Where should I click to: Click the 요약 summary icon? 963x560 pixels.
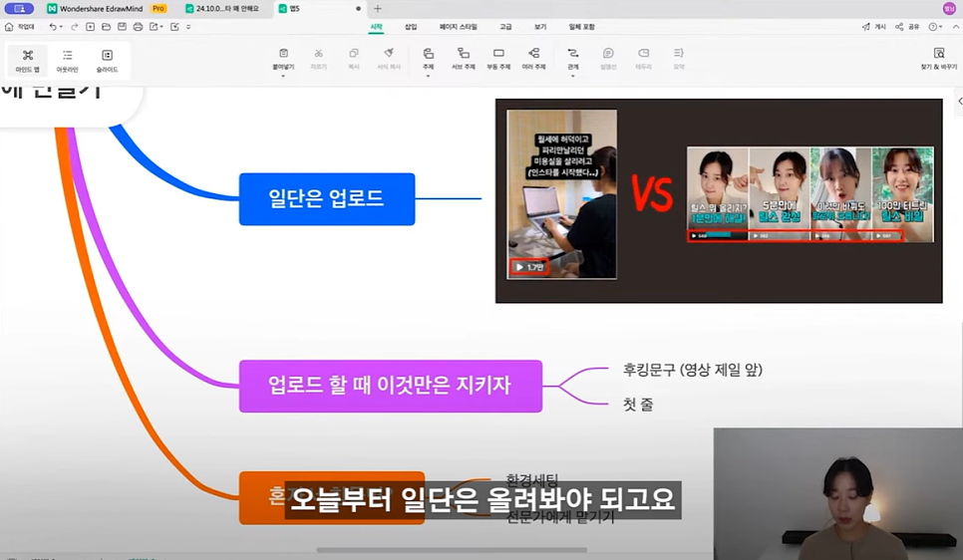(x=679, y=54)
